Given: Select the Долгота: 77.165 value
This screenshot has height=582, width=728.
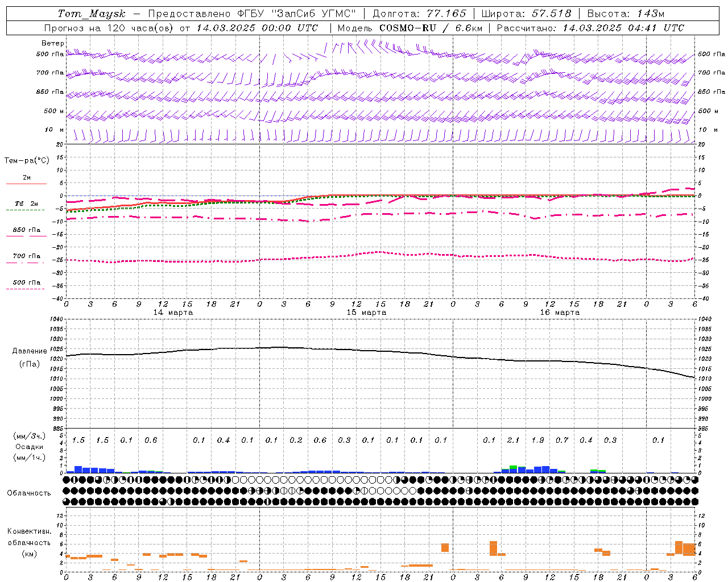Looking at the screenshot, I should tap(419, 14).
